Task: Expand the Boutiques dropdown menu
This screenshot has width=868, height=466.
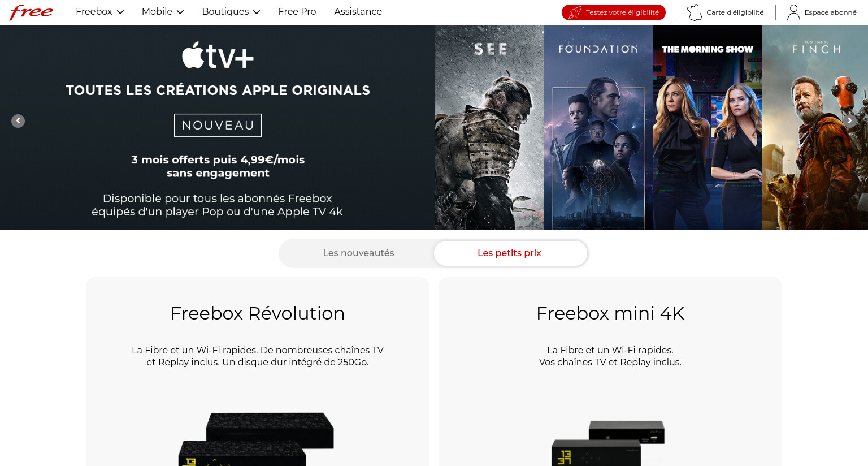Action: coord(231,12)
